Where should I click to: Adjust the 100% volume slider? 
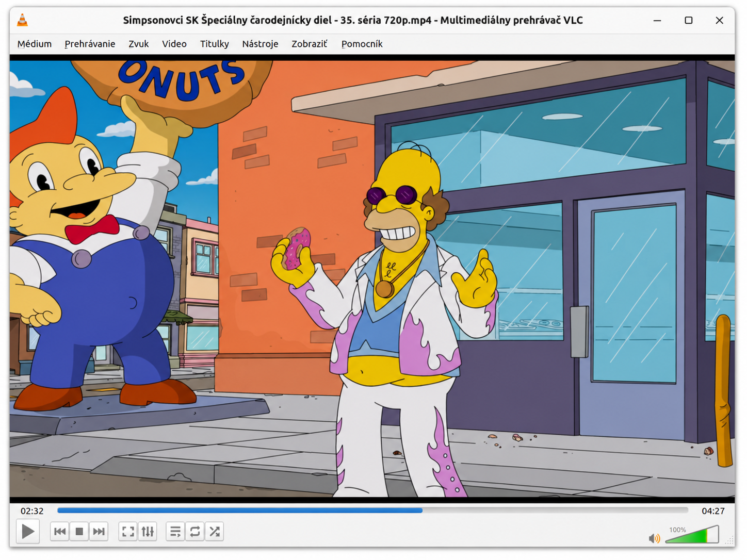pos(692,535)
